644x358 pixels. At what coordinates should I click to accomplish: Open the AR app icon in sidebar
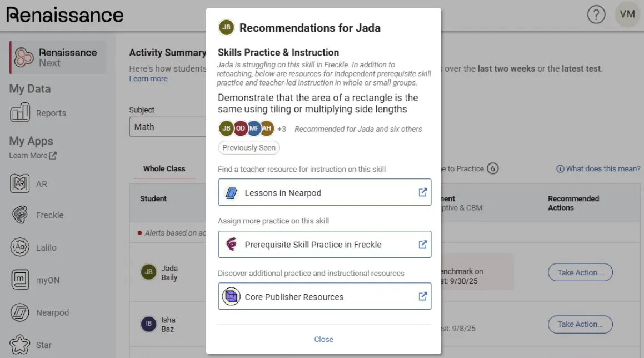coord(20,183)
